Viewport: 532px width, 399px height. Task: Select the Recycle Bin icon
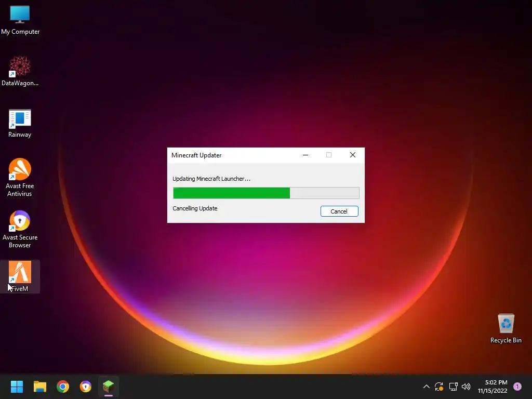click(x=506, y=328)
